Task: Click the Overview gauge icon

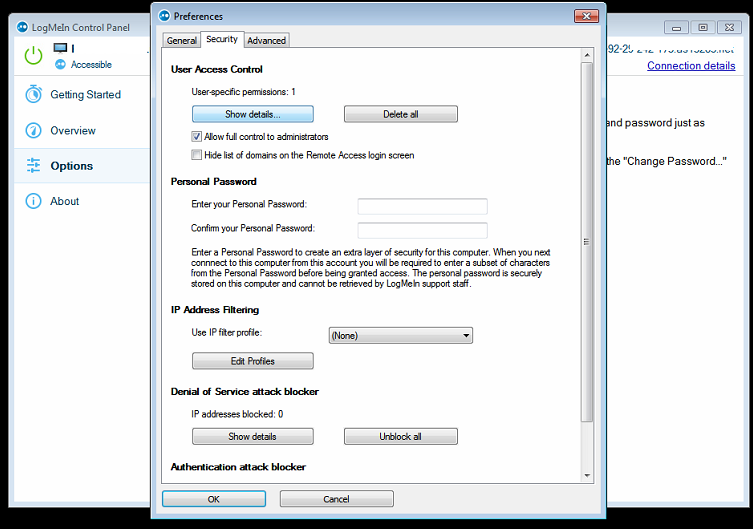Action: pos(34,130)
